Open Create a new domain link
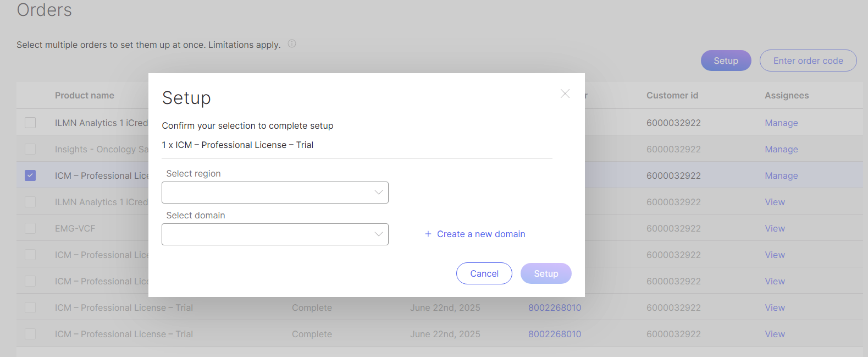 tap(480, 234)
